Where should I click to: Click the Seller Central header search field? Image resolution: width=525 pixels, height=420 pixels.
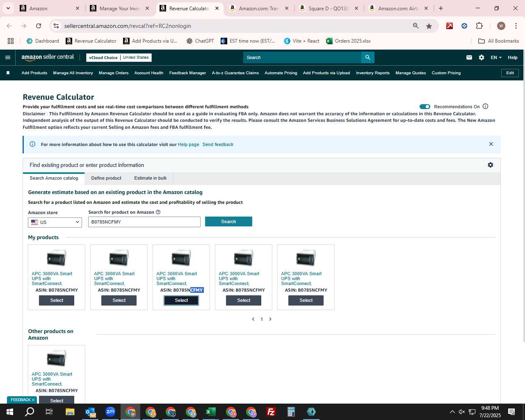[302, 57]
